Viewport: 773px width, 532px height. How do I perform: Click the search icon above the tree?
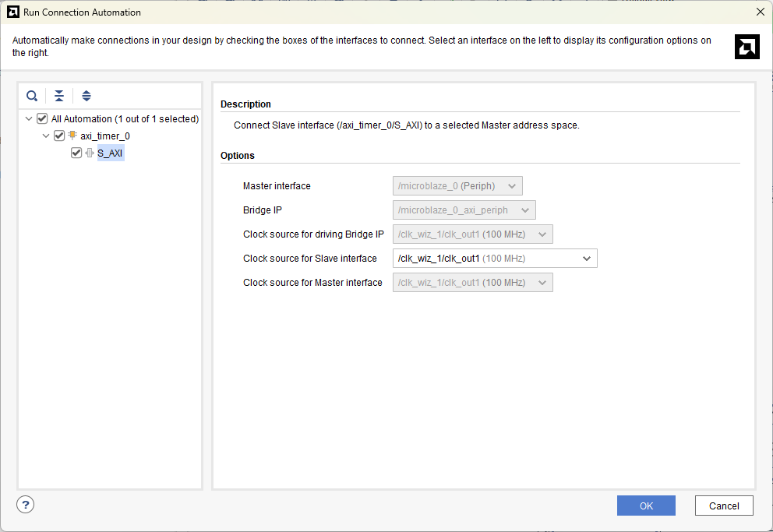pyautogui.click(x=32, y=96)
